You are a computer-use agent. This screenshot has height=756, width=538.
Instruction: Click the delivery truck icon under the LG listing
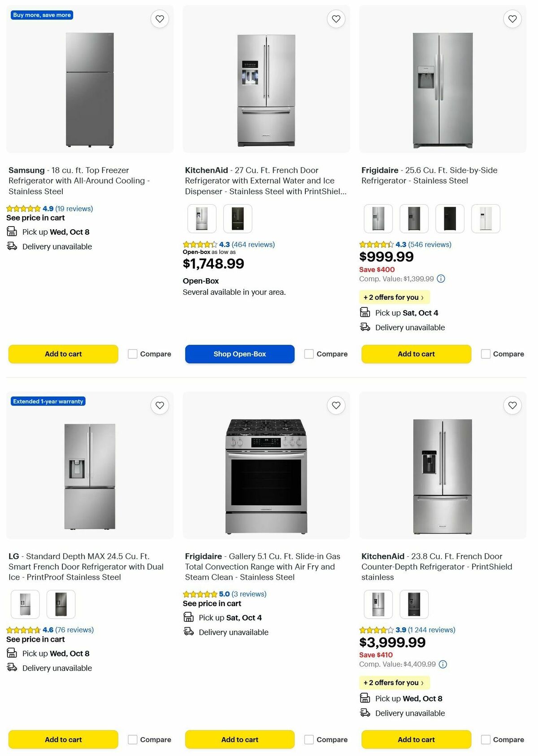pos(12,668)
